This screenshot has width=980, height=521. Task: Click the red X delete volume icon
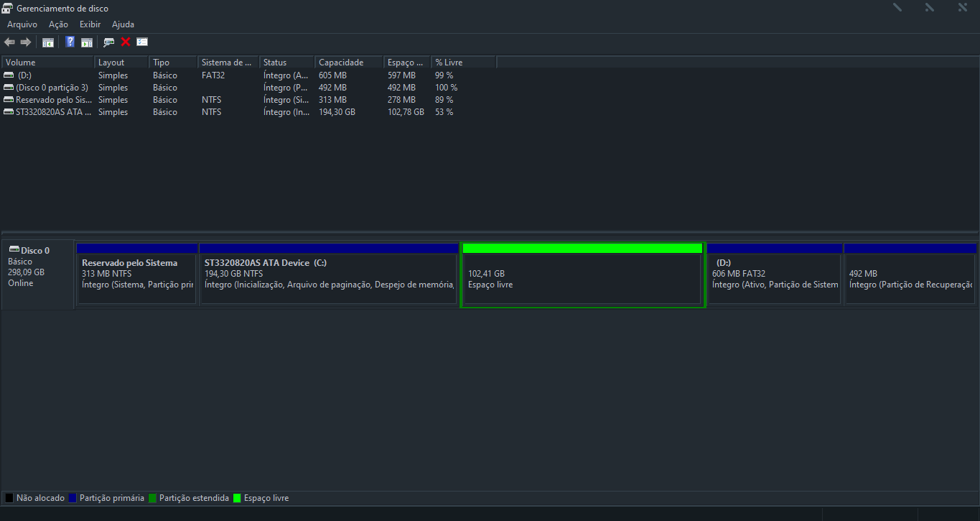tap(125, 42)
